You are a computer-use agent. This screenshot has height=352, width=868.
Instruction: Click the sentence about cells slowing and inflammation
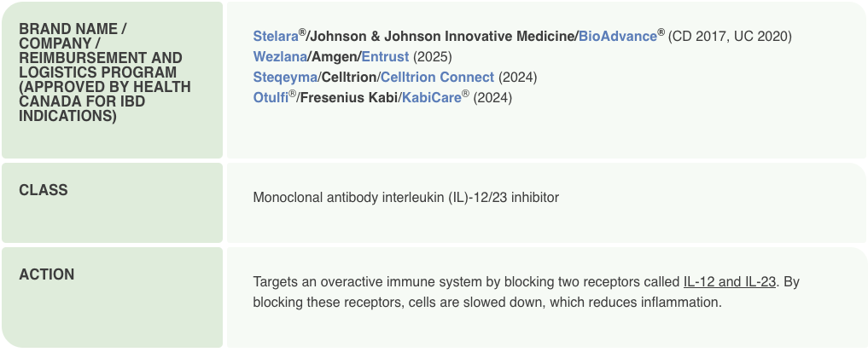[487, 303]
